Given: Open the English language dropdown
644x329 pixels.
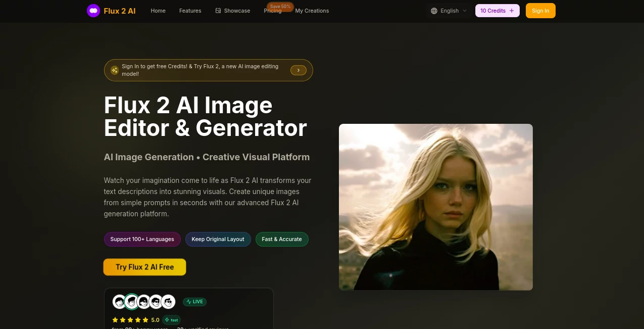Looking at the screenshot, I should click(449, 11).
